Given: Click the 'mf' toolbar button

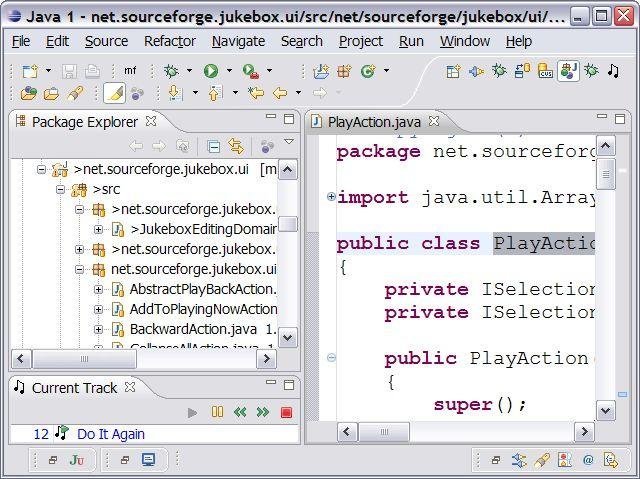Looking at the screenshot, I should 130,71.
